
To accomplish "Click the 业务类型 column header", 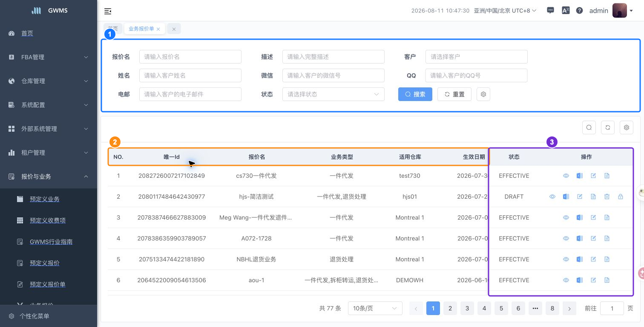I will click(342, 157).
